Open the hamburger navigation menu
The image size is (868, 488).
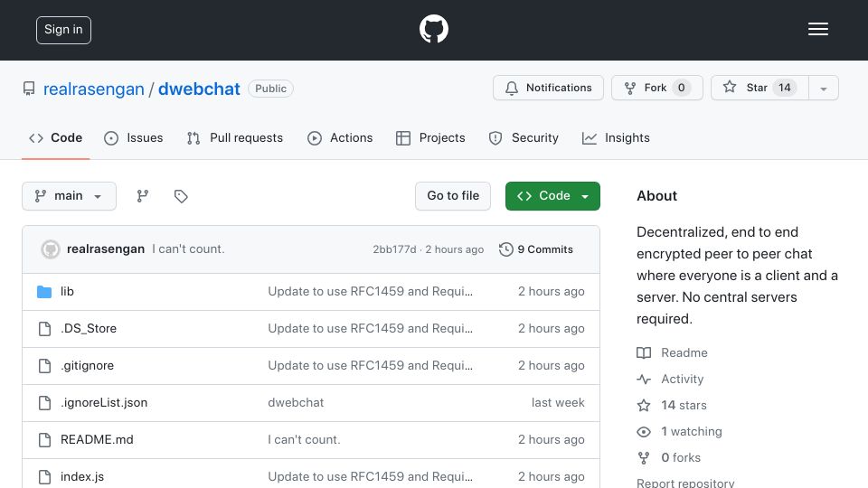(x=817, y=29)
